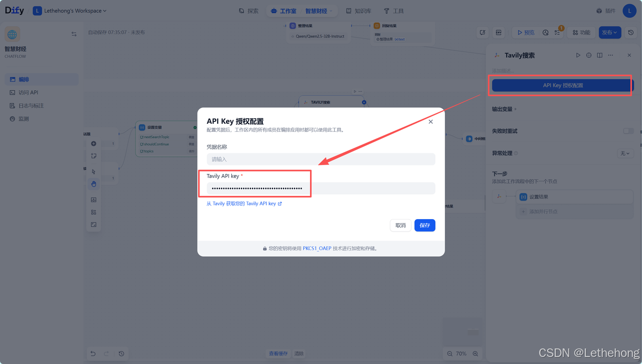
Task: Select 日志与标注 in the sidebar
Action: (x=42, y=106)
